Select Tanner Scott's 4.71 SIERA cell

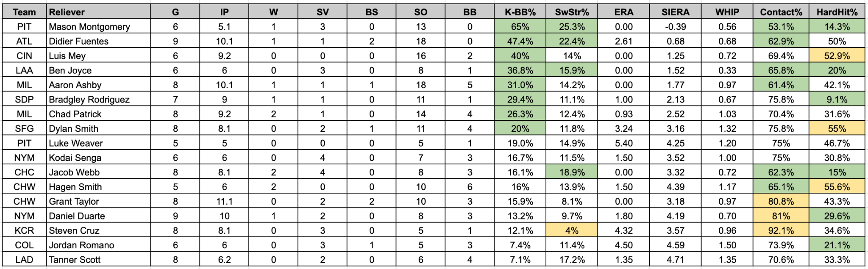pos(675,260)
